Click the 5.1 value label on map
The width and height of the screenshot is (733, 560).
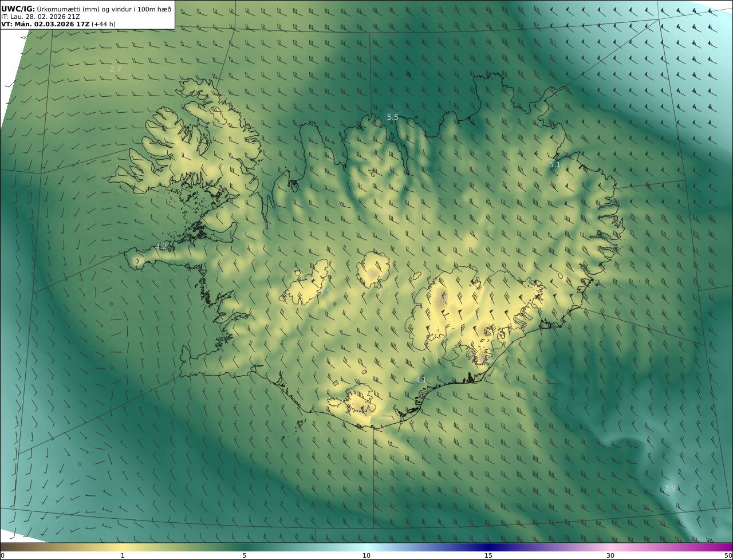coord(555,165)
